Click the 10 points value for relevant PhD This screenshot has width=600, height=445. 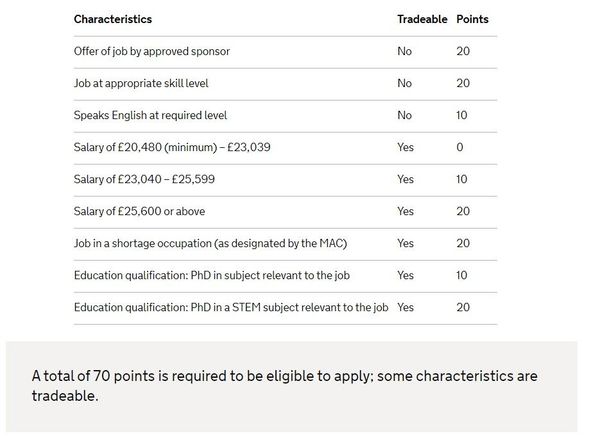(x=461, y=275)
